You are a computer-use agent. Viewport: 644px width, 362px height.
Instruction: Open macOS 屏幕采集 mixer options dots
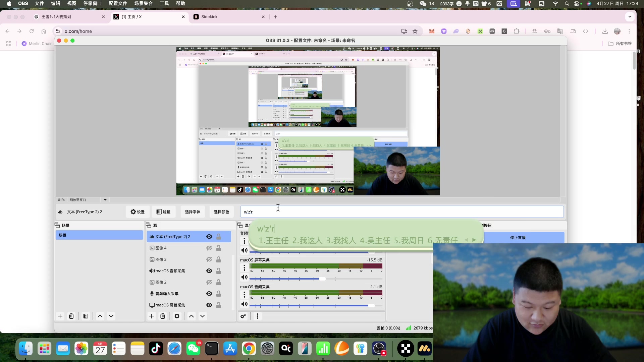click(244, 267)
